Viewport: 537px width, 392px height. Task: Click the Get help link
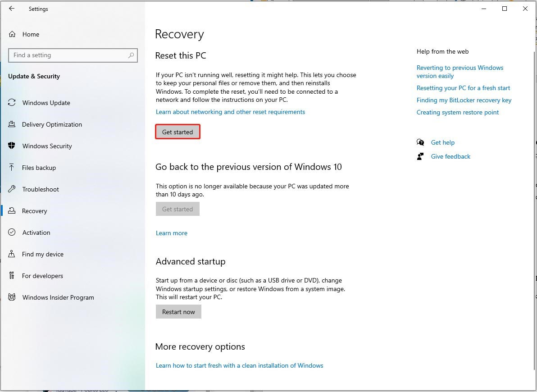(442, 142)
